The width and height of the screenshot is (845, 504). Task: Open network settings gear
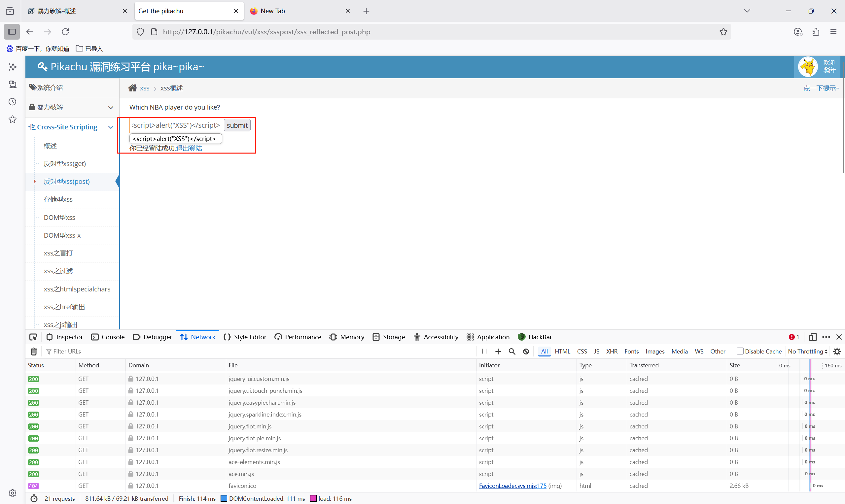point(837,351)
